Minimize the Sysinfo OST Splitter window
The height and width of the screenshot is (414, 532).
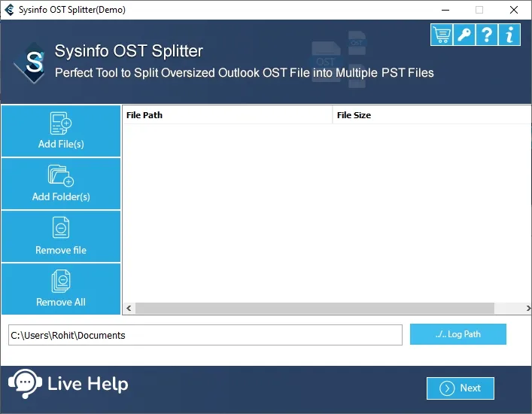tap(445, 10)
